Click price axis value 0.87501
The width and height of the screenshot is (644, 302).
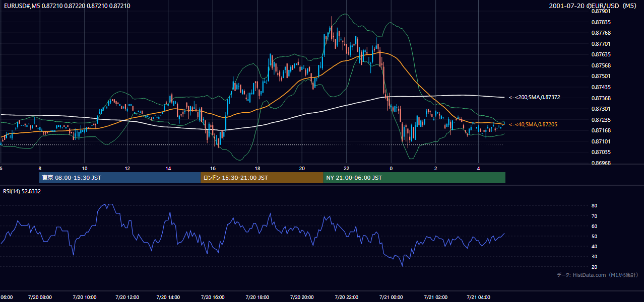click(x=601, y=76)
